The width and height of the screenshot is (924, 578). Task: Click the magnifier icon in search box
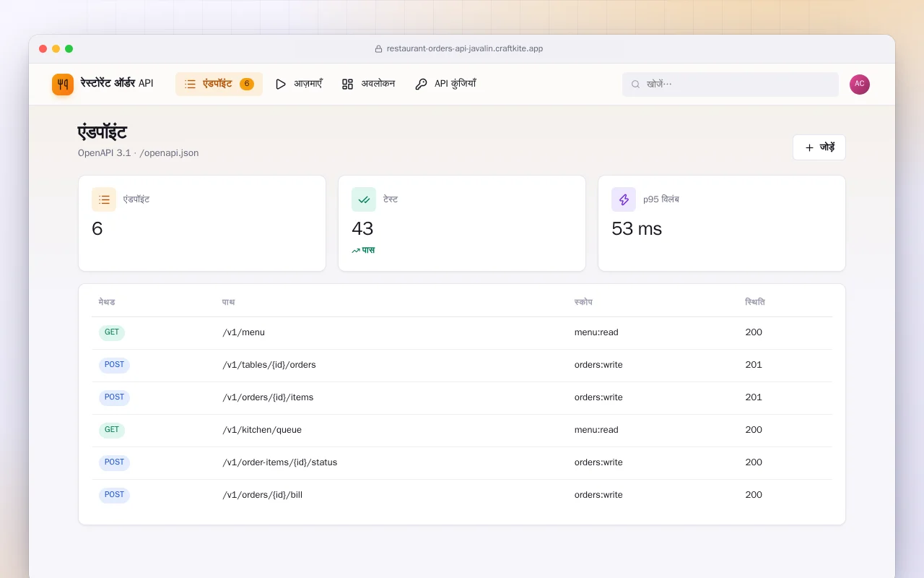(636, 85)
